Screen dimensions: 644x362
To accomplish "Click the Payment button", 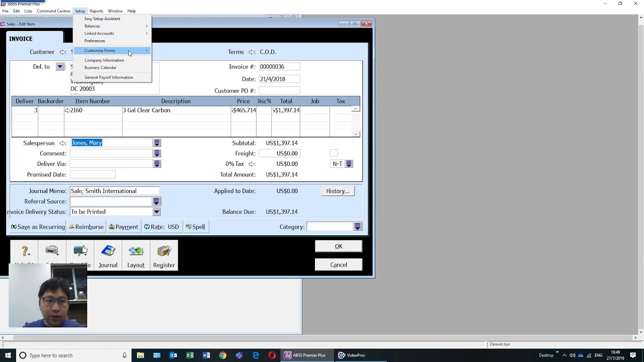I will [123, 227].
